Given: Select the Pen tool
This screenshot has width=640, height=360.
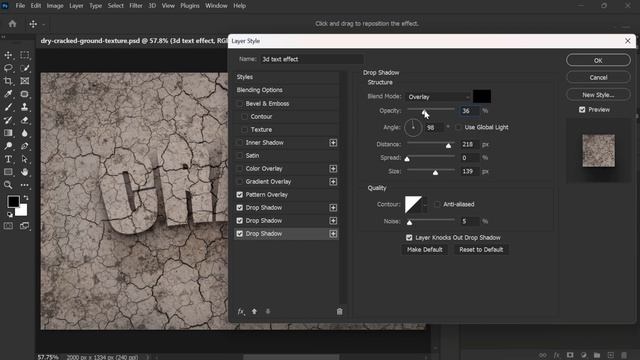Looking at the screenshot, I should (24, 146).
